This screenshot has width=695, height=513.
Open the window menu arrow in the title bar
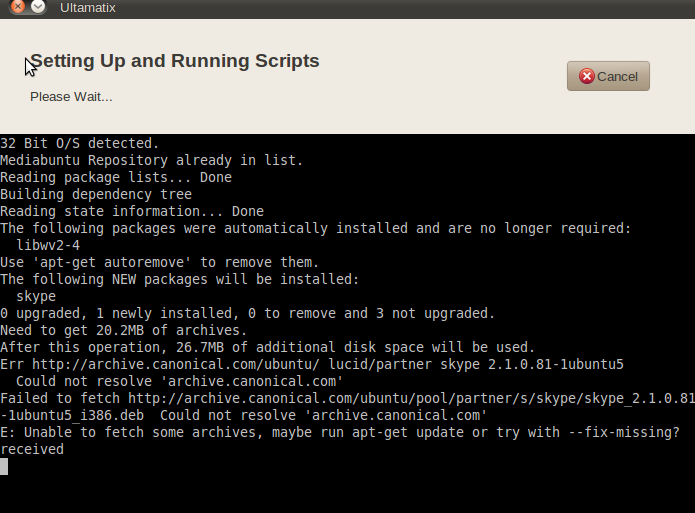39,6
